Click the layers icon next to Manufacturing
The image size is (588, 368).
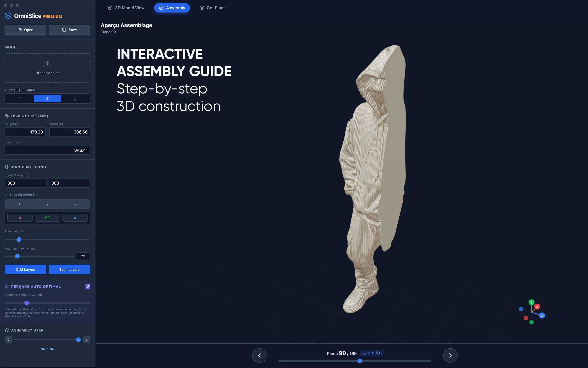(x=7, y=167)
